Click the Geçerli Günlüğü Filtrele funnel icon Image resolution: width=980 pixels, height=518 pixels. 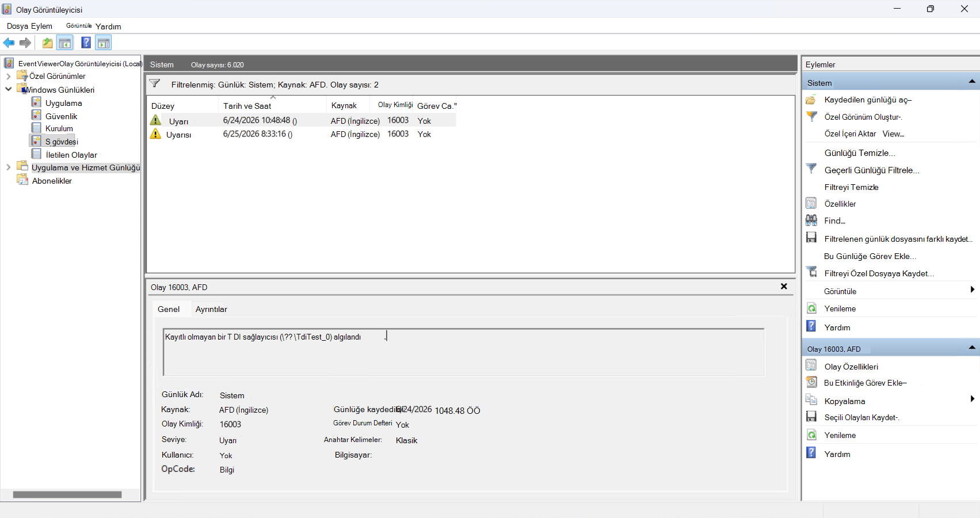tap(811, 169)
